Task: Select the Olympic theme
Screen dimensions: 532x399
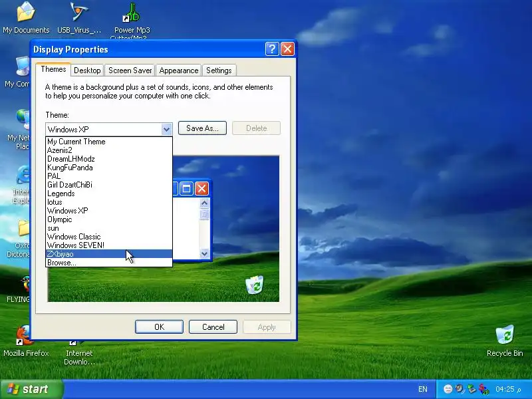Action: point(109,219)
